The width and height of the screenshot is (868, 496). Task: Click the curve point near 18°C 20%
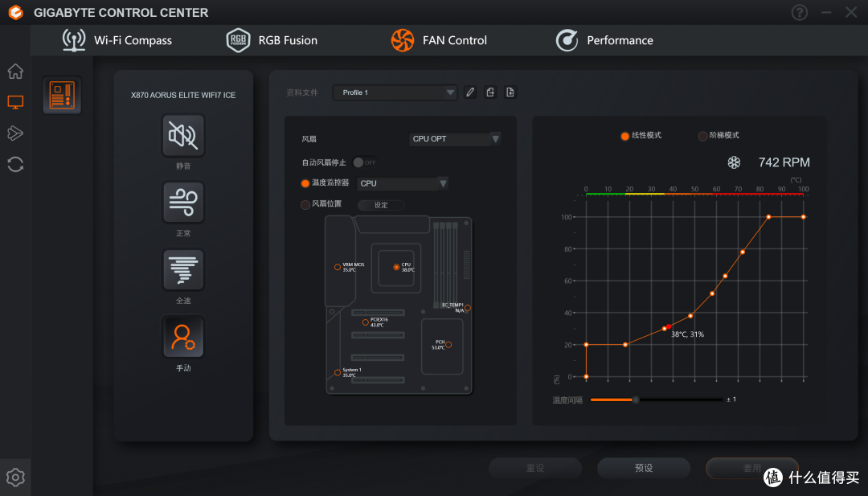click(625, 344)
